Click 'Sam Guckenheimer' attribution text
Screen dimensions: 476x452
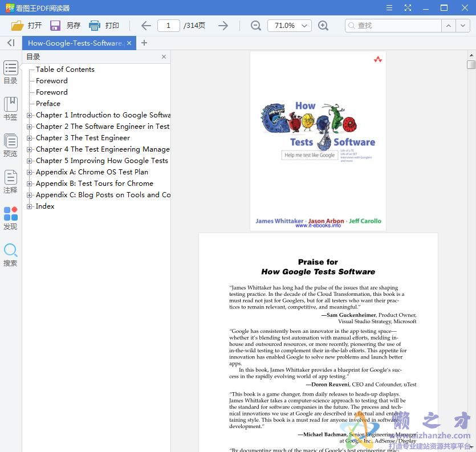click(351, 315)
